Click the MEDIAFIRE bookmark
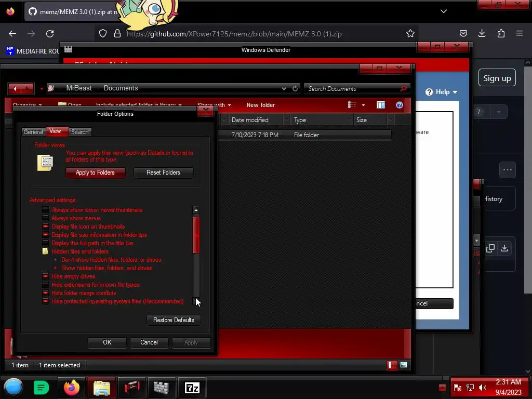Viewport: 532px width, 399px height. pos(33,51)
